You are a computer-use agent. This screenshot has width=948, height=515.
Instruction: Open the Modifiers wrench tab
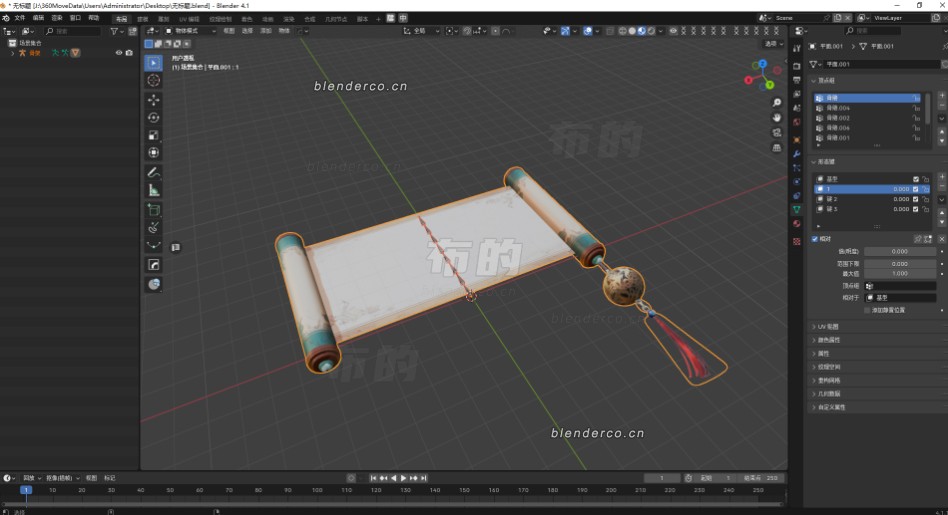tap(797, 154)
